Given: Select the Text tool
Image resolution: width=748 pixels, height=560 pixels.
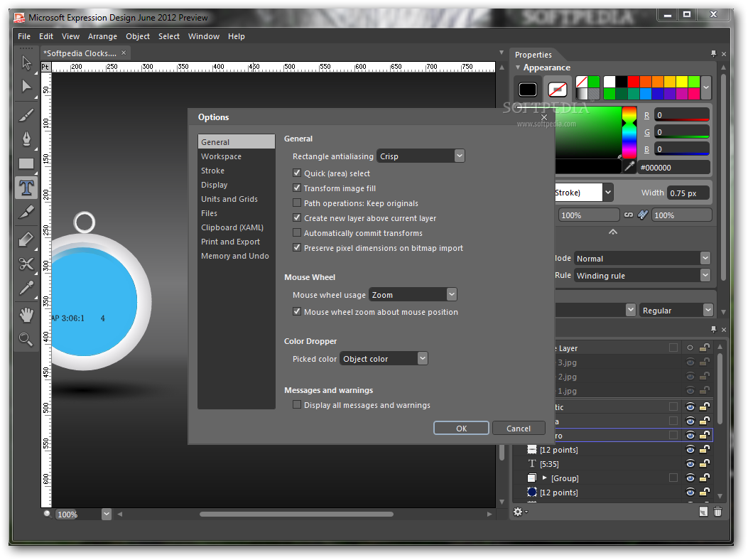Looking at the screenshot, I should pos(26,187).
